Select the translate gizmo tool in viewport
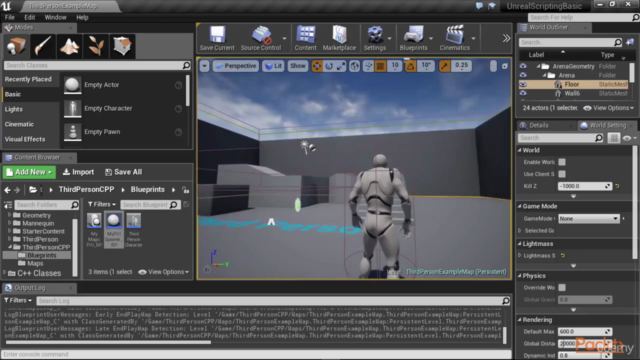 (317, 66)
